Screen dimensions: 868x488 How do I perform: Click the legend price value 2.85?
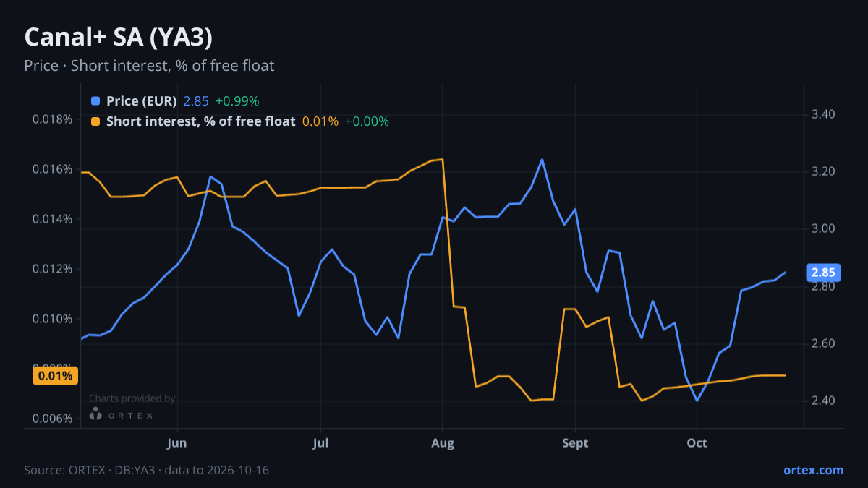point(196,101)
